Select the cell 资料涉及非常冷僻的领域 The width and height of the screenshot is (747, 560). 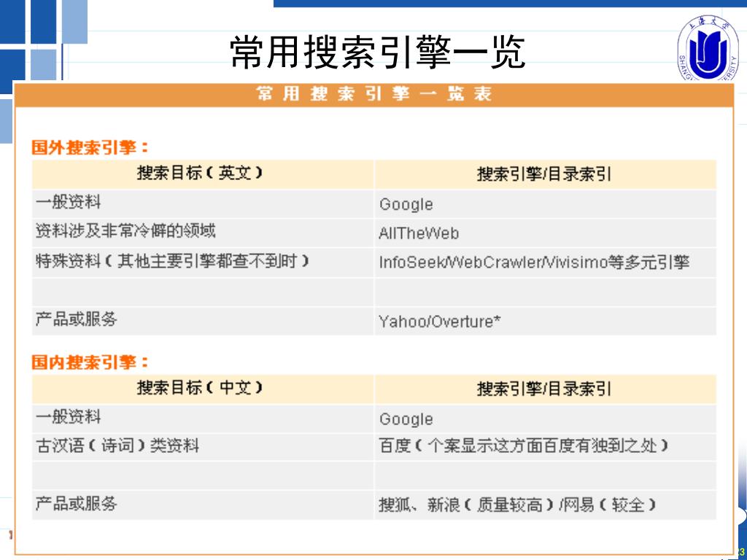(203, 233)
